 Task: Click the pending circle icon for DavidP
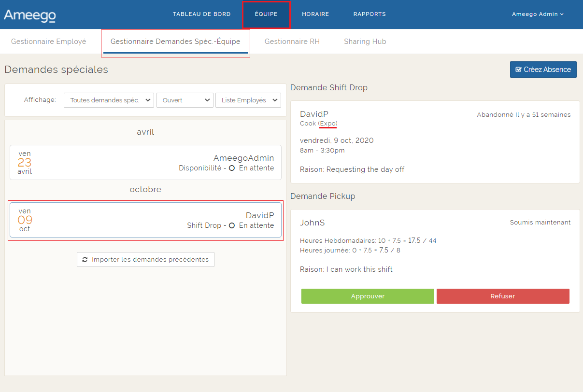232,225
